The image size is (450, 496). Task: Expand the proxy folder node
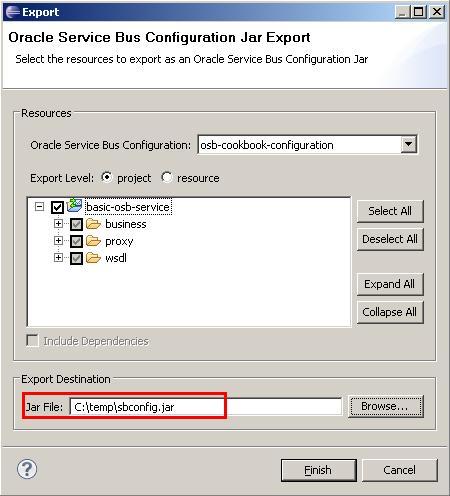tap(58, 240)
